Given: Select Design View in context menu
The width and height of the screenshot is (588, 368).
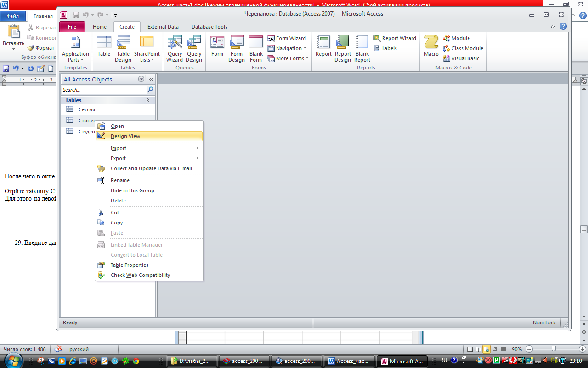Looking at the screenshot, I should pos(149,136).
